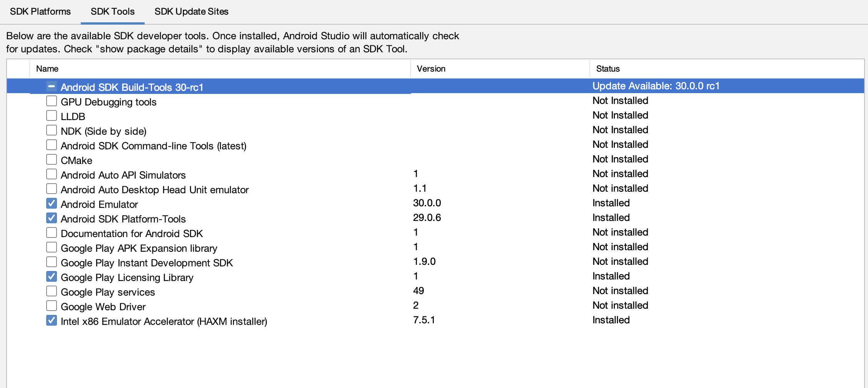This screenshot has height=388, width=868.
Task: Click the HAXM installer version 7.5.1
Action: (424, 320)
